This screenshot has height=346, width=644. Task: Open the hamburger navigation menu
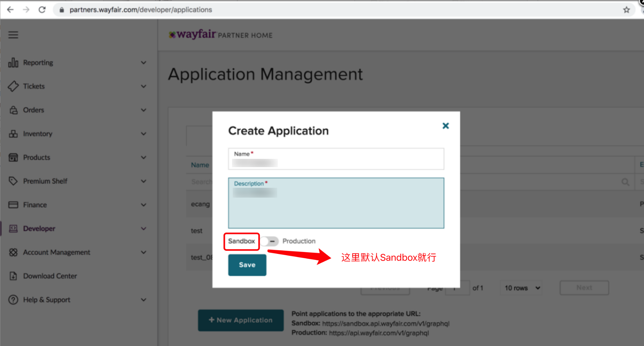13,35
